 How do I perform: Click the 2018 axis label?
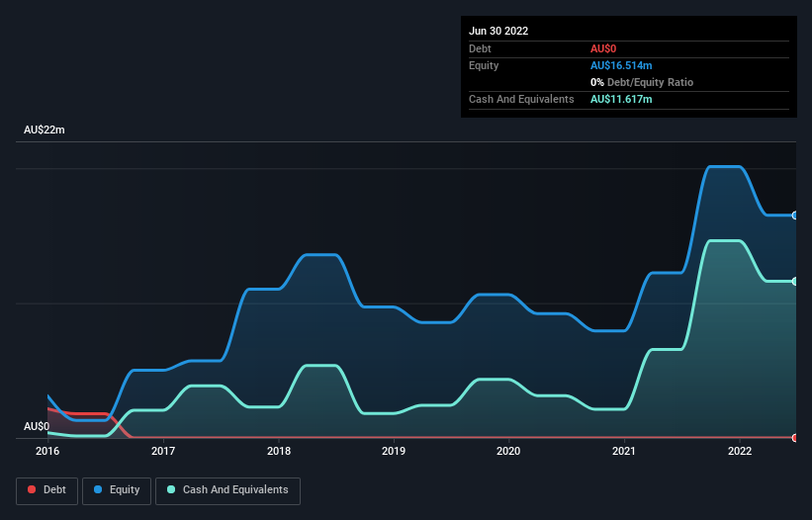tap(279, 451)
